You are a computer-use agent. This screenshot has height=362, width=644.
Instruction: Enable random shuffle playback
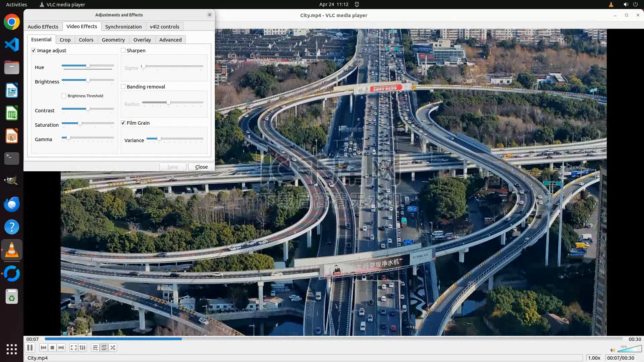[113, 348]
